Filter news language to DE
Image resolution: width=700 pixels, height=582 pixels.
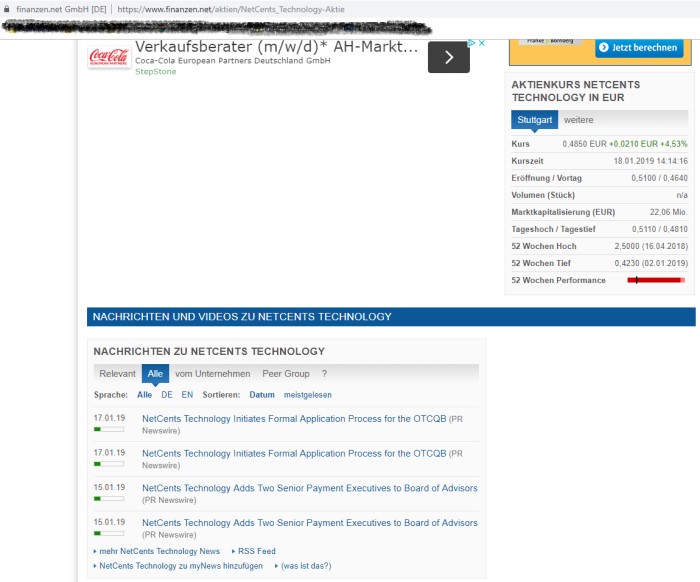(x=167, y=395)
